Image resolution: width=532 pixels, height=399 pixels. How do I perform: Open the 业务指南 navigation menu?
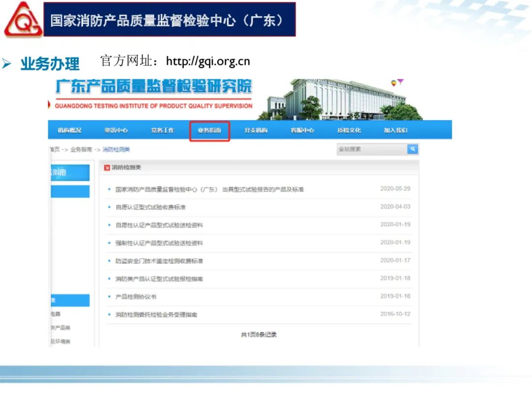tap(209, 131)
